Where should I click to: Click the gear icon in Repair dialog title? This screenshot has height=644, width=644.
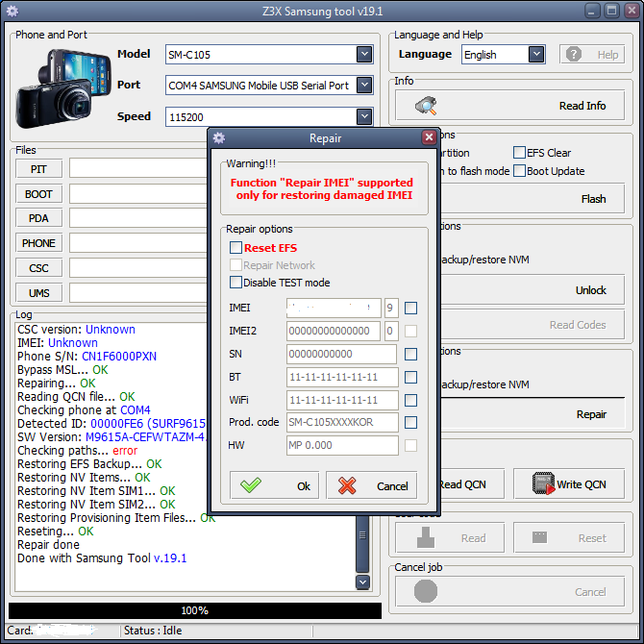point(219,138)
